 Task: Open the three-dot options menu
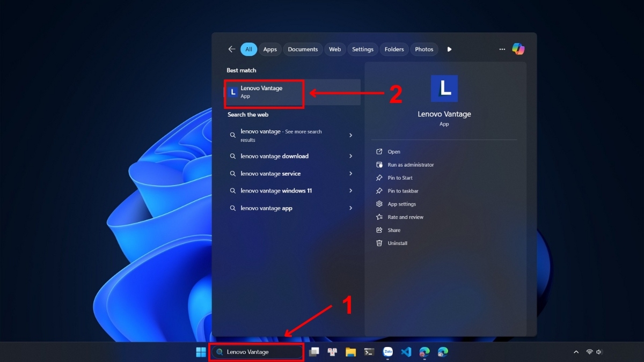(x=502, y=49)
